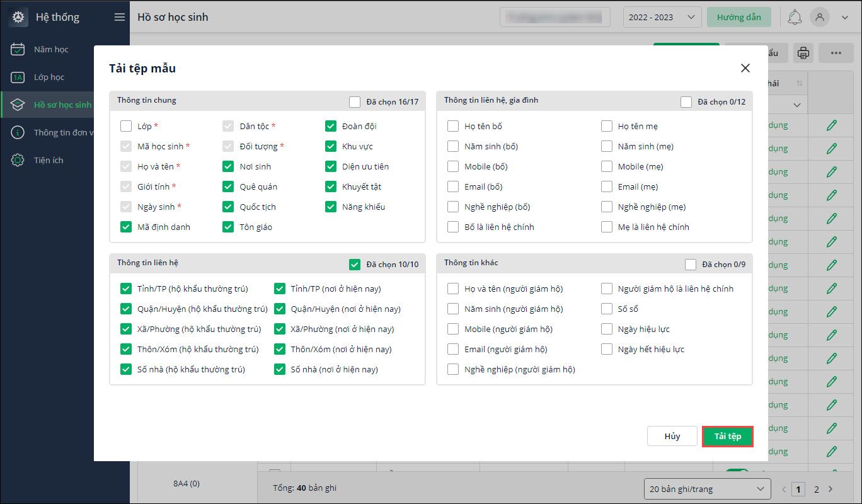Click the Hệ thống gear icon
The width and height of the screenshot is (862, 504).
18,17
